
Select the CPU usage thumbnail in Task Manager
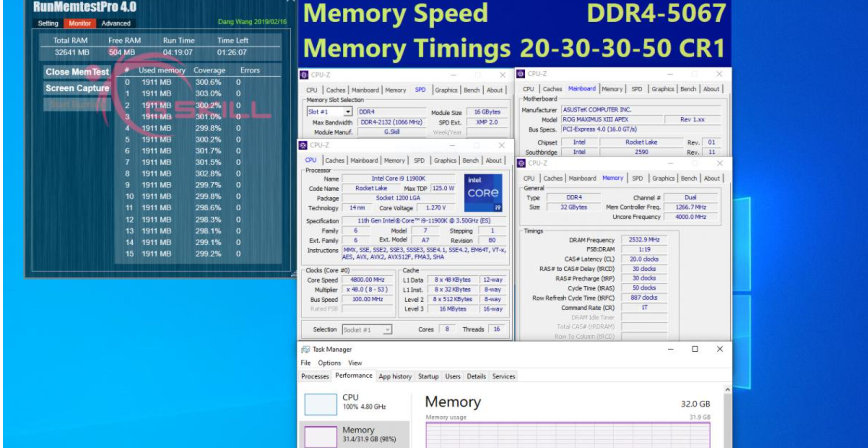click(x=321, y=404)
